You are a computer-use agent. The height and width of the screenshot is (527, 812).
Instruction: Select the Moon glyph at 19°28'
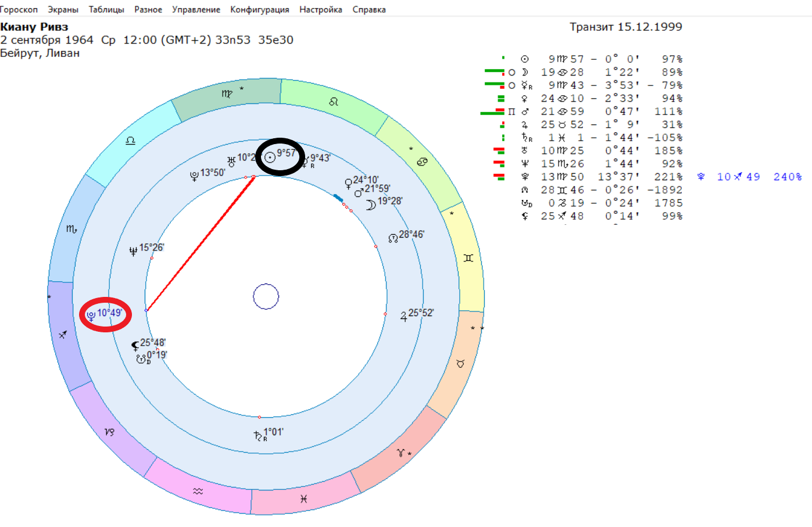(x=371, y=205)
